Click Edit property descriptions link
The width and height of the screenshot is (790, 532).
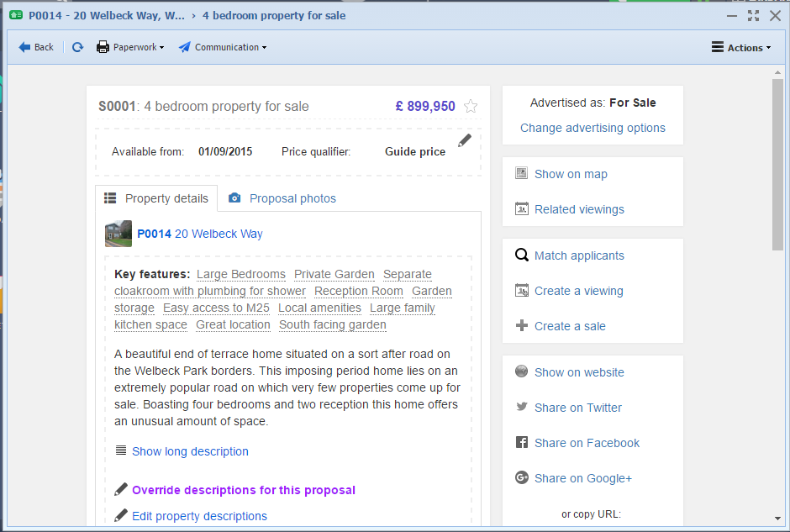(199, 516)
